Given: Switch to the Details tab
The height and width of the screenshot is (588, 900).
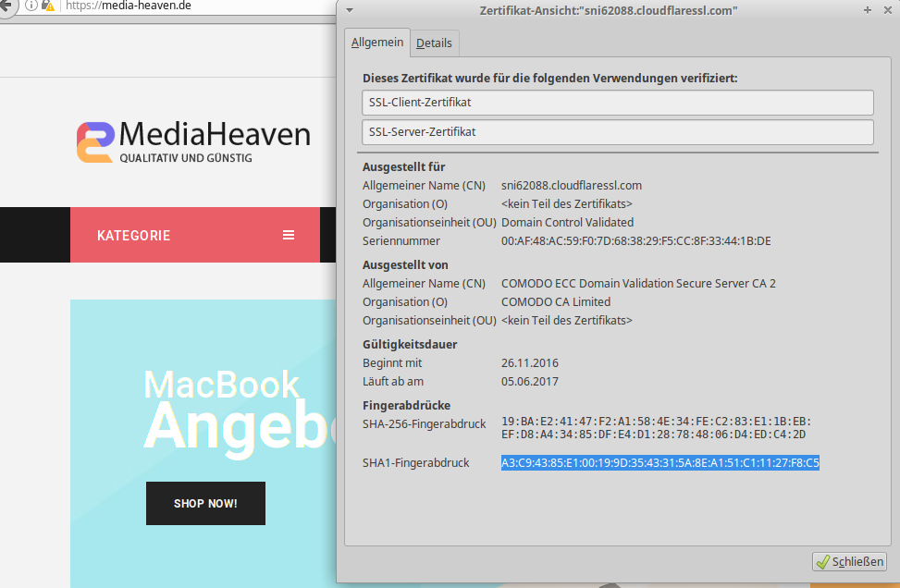Looking at the screenshot, I should point(434,43).
